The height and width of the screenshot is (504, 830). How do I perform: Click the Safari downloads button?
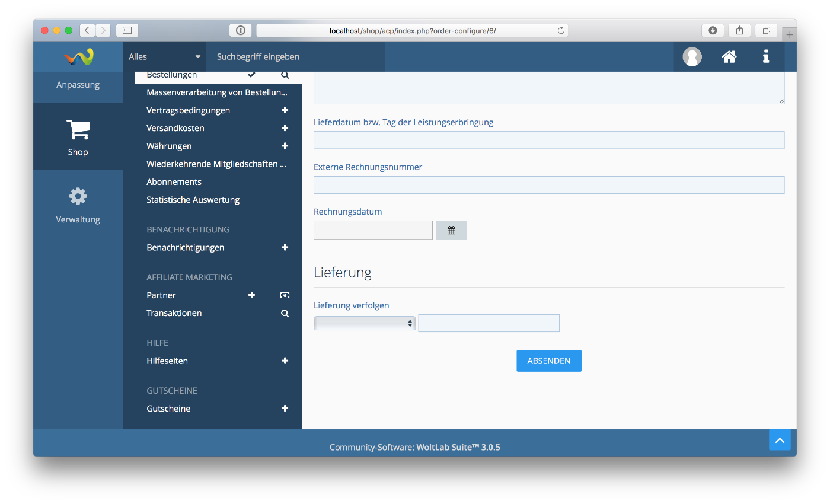coord(713,30)
